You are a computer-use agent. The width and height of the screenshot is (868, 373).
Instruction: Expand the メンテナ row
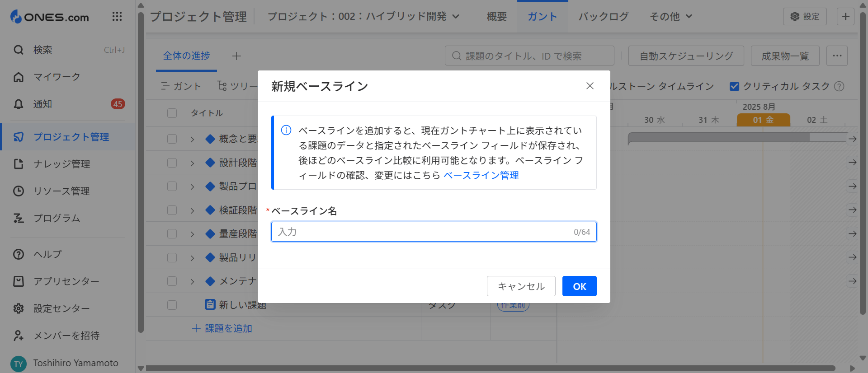pyautogui.click(x=192, y=281)
